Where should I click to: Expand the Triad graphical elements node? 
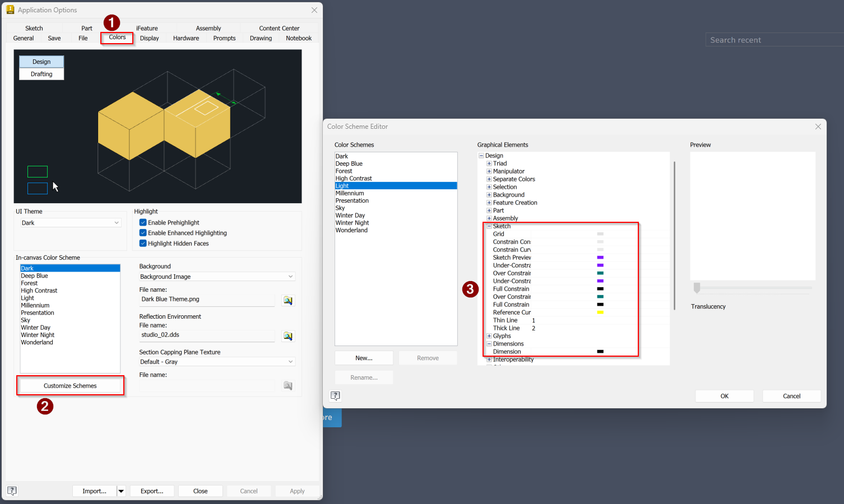pos(489,163)
